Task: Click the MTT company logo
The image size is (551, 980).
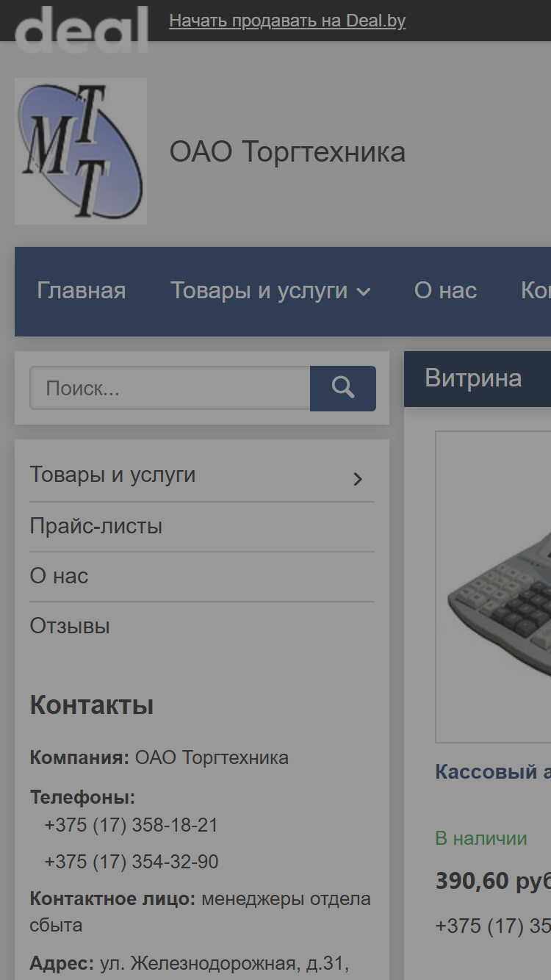Action: coord(81,151)
